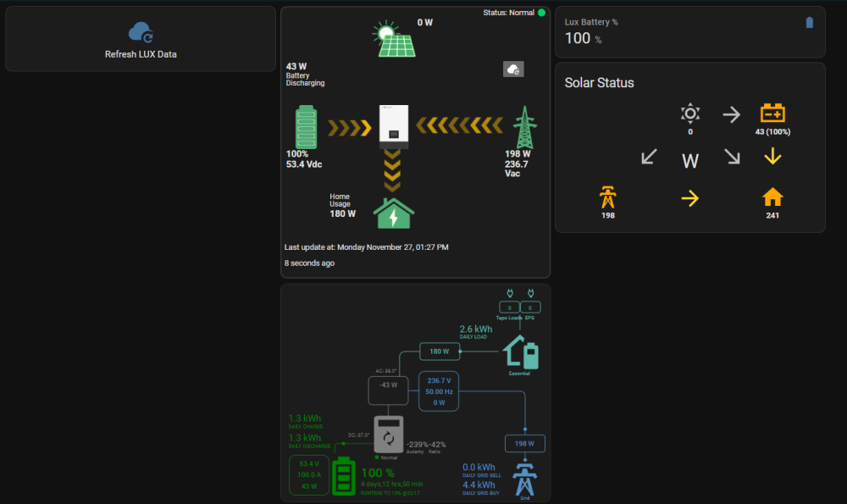Click the grey arrow from sun to battery

[732, 114]
